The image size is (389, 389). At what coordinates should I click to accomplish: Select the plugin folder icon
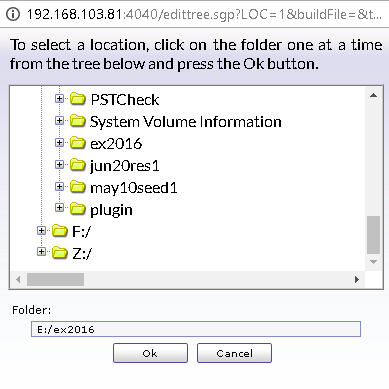(78, 209)
